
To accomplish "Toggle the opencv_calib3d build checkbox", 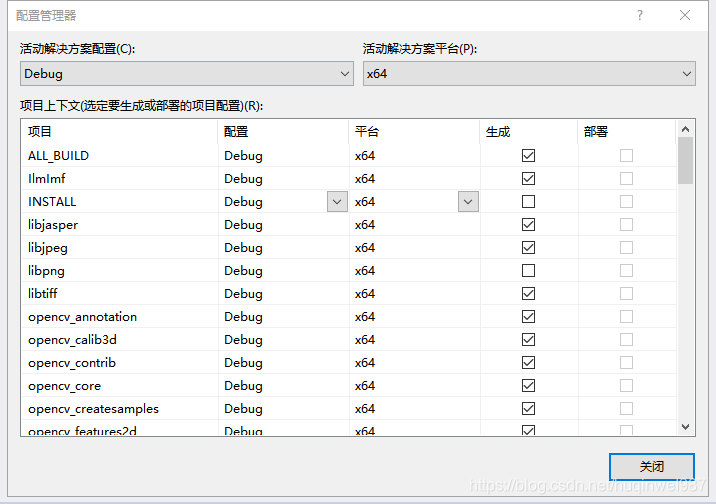I will (x=528, y=340).
